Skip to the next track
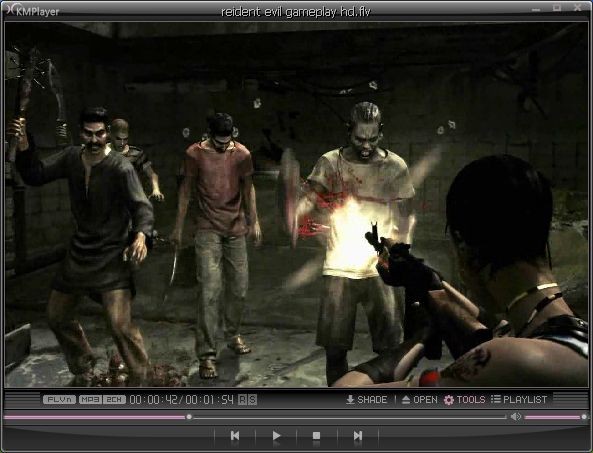 tap(358, 436)
